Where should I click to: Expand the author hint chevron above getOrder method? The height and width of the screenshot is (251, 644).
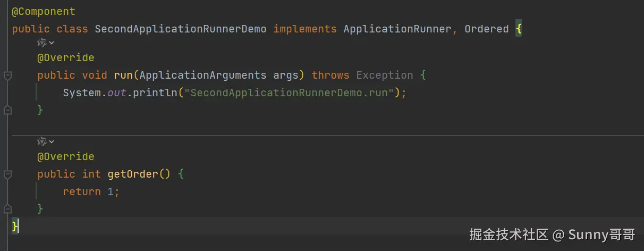pos(52,141)
